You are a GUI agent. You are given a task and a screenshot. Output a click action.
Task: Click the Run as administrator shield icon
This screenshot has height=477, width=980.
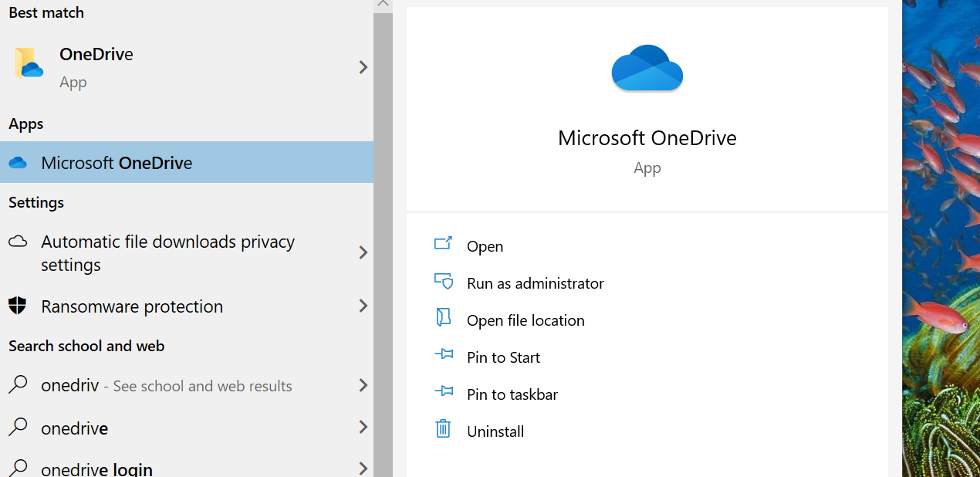pyautogui.click(x=443, y=282)
